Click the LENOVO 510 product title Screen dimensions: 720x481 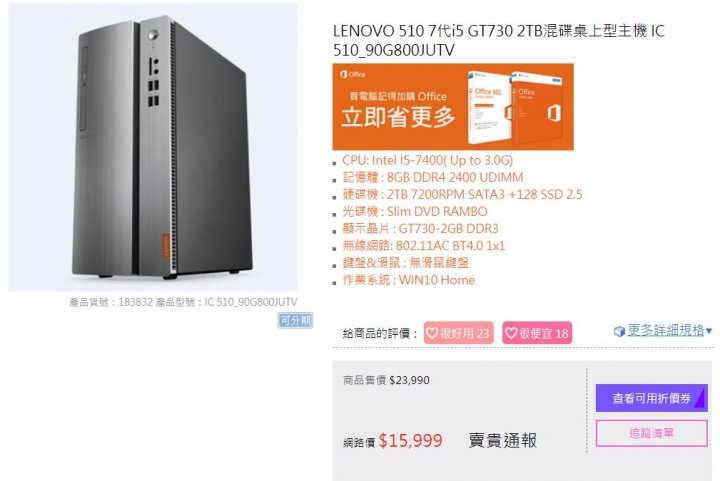click(499, 40)
